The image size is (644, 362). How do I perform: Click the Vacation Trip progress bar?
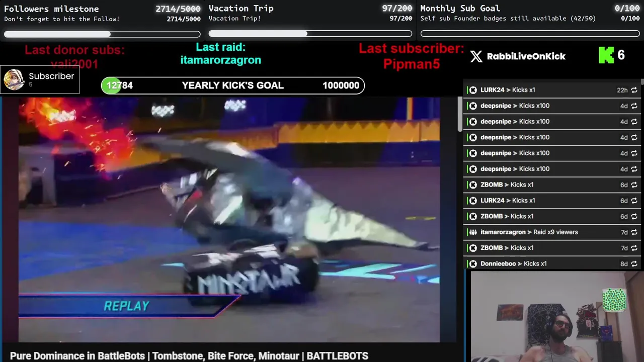(x=310, y=34)
